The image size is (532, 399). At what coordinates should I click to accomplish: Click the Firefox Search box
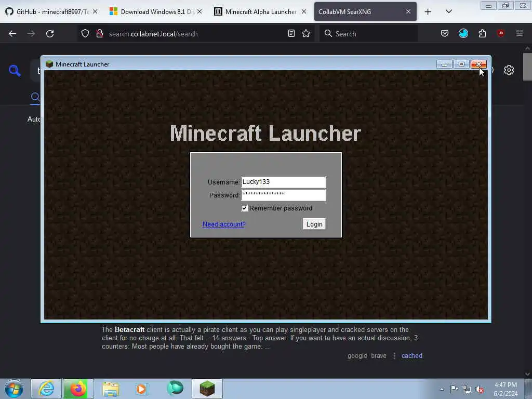[368, 34]
